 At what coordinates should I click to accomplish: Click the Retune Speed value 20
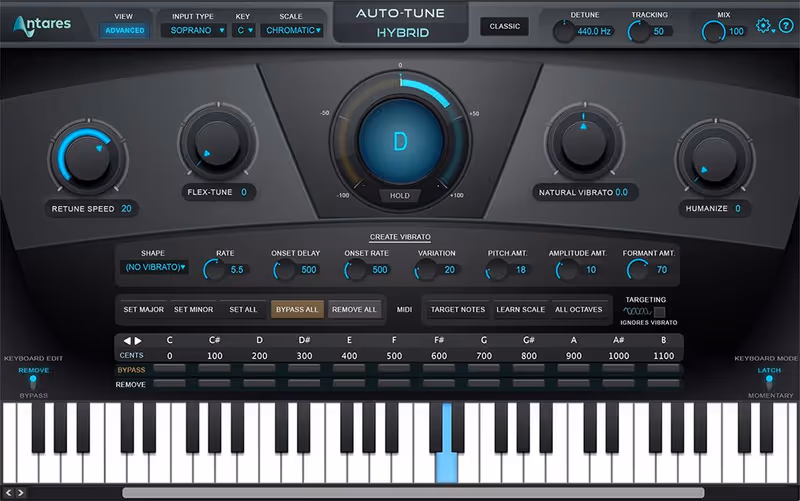pyautogui.click(x=127, y=209)
